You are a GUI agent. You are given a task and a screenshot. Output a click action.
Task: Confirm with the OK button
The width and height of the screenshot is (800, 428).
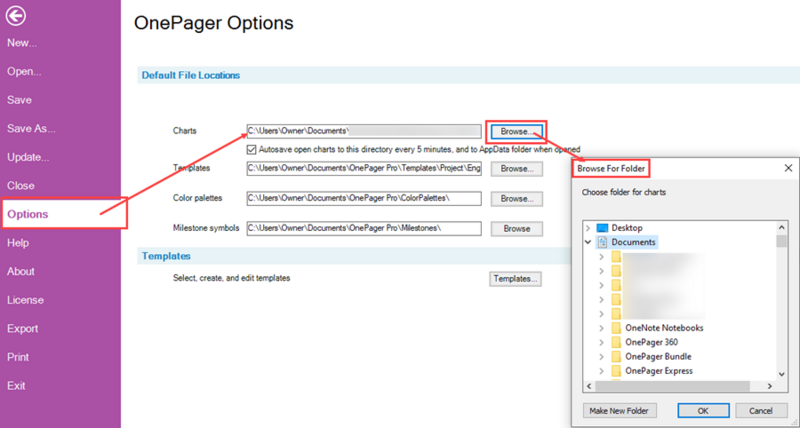pos(703,411)
